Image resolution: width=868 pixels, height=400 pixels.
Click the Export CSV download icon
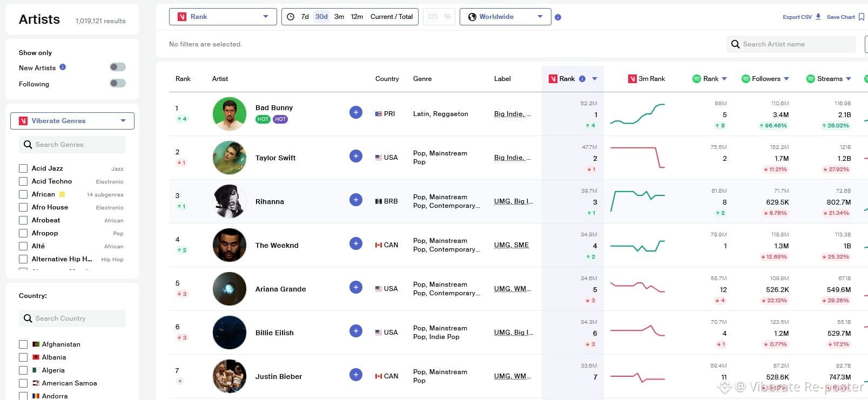[x=818, y=17]
